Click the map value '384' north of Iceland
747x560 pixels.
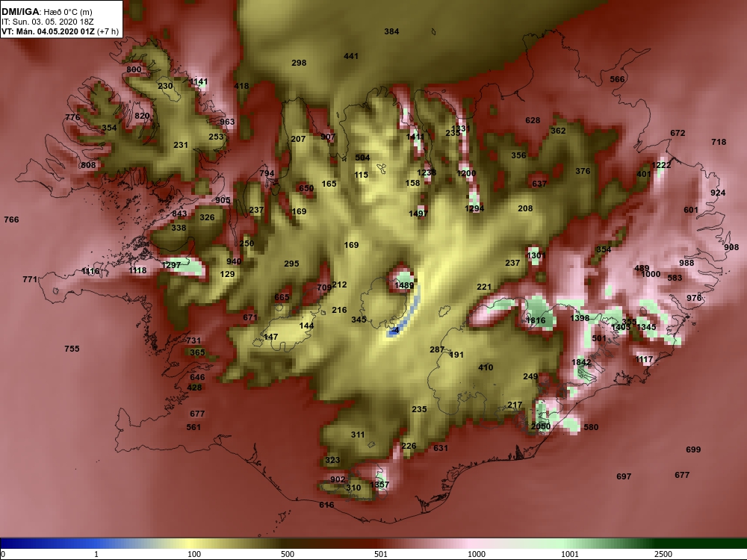tap(391, 31)
